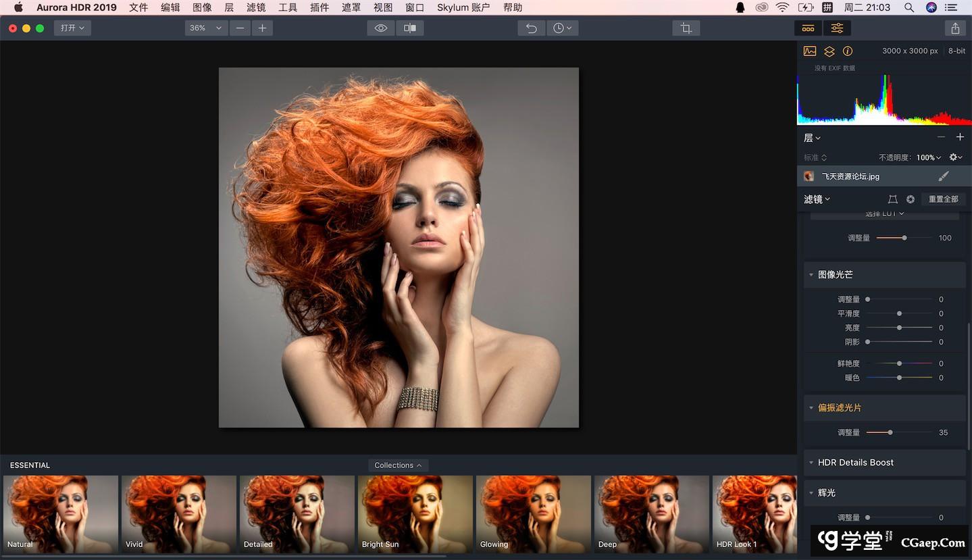The height and width of the screenshot is (560, 972).
Task: Click the crop tool icon
Action: pos(686,28)
